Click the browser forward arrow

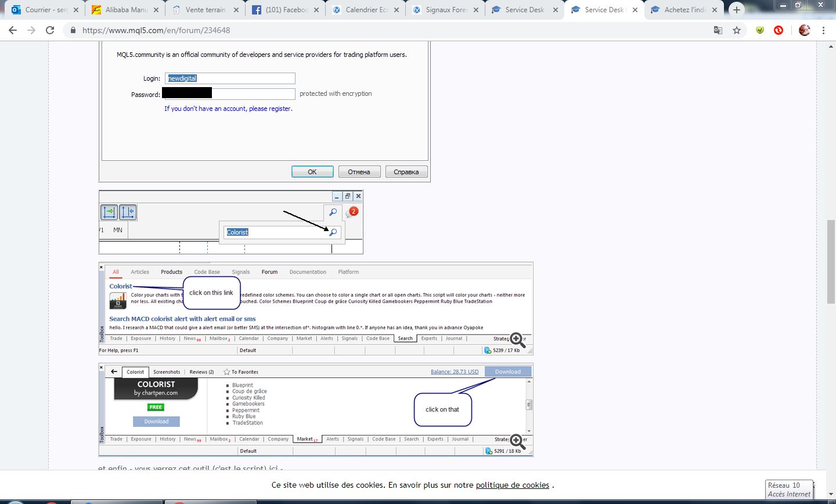pos(31,30)
